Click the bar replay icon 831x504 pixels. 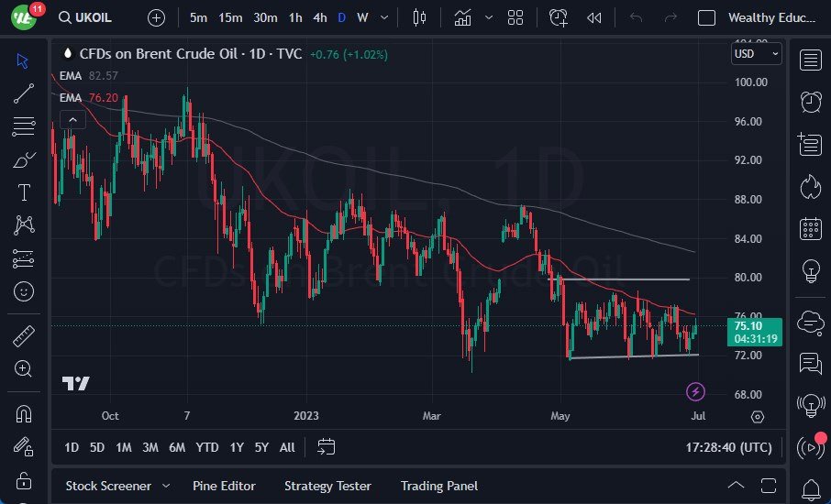coord(594,17)
